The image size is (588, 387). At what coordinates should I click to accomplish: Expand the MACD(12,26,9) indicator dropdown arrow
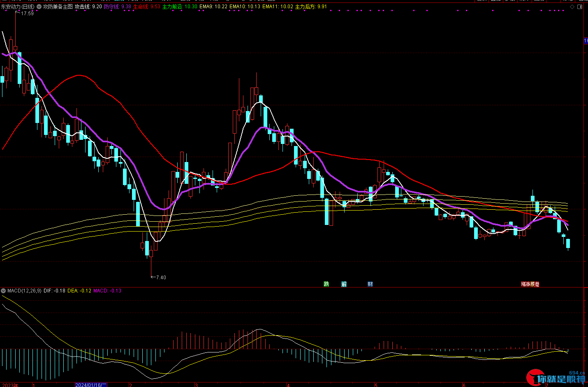[x=3, y=291]
